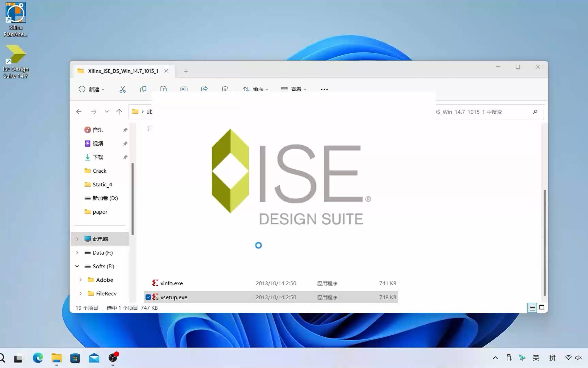The image size is (588, 368).
Task: Click the green cursor tray icon
Action: coord(522,358)
